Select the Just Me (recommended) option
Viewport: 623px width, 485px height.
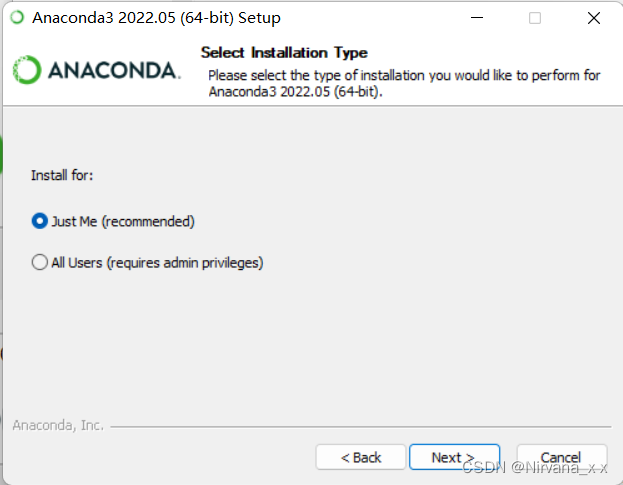click(x=40, y=221)
